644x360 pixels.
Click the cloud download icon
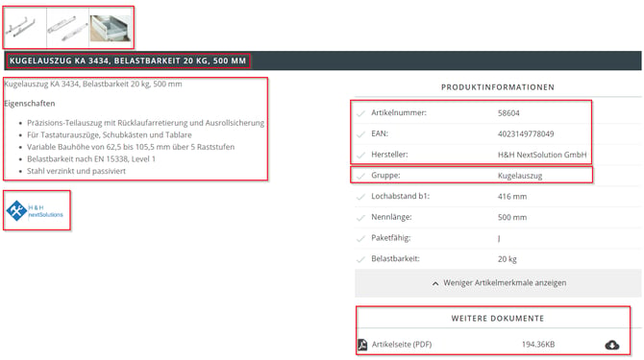coord(612,345)
